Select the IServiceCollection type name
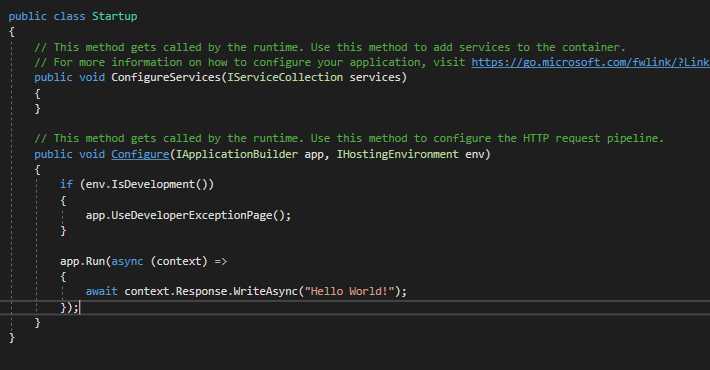710x370 pixels. point(285,77)
